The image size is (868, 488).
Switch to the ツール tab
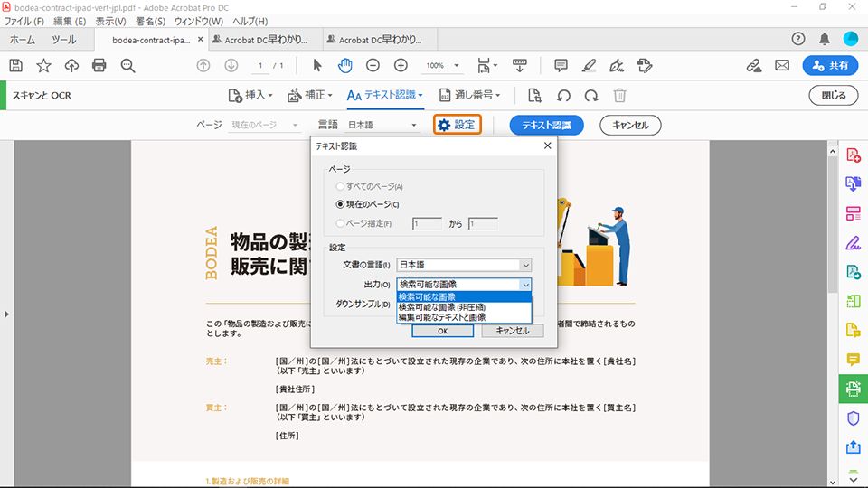(x=64, y=40)
